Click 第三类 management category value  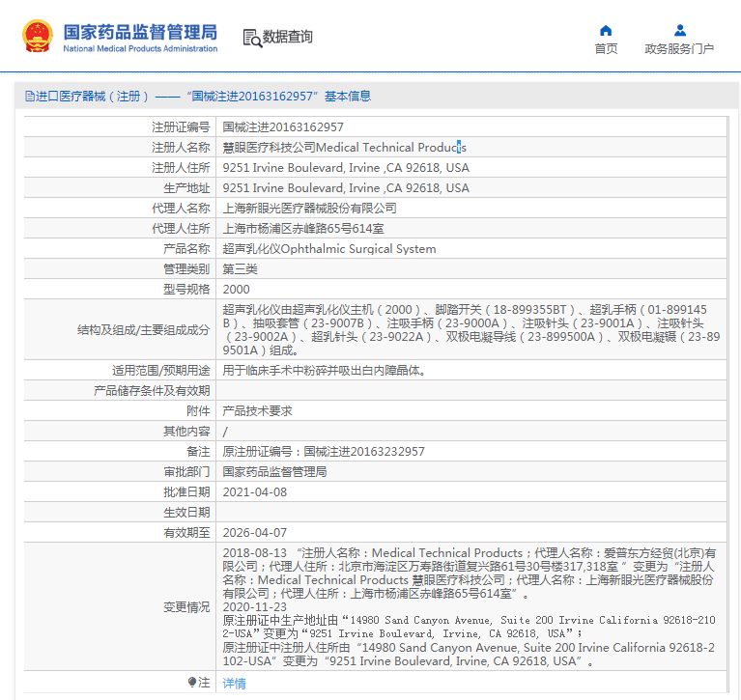pyautogui.click(x=240, y=269)
